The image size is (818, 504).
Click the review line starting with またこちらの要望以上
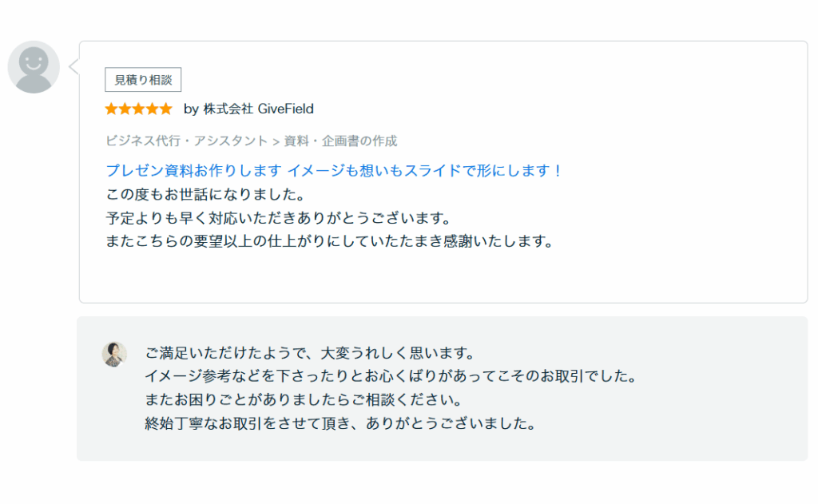[x=329, y=241]
